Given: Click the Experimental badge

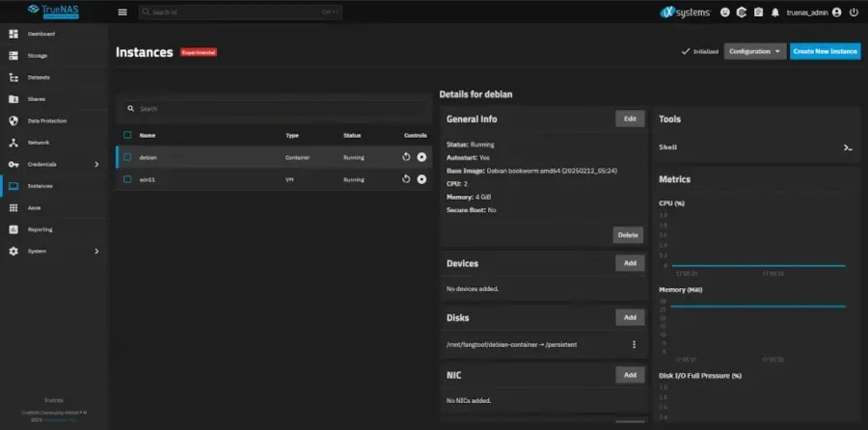Looking at the screenshot, I should click(x=199, y=53).
